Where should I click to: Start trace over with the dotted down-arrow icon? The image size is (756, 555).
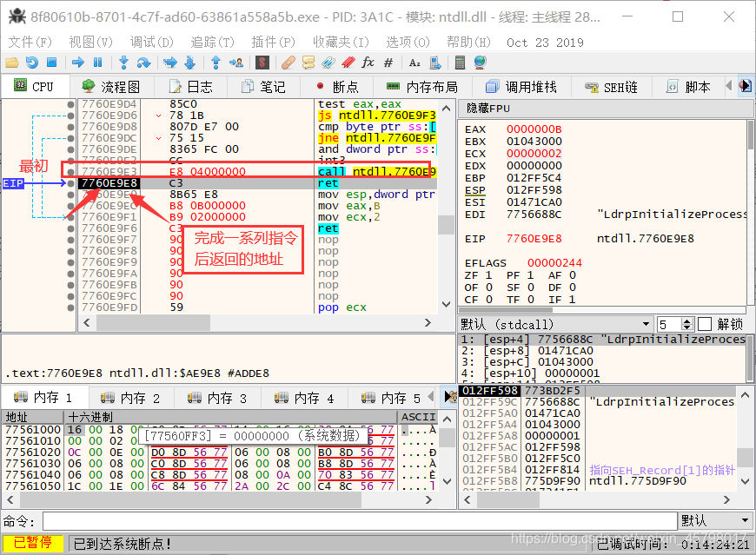pyautogui.click(x=190, y=63)
